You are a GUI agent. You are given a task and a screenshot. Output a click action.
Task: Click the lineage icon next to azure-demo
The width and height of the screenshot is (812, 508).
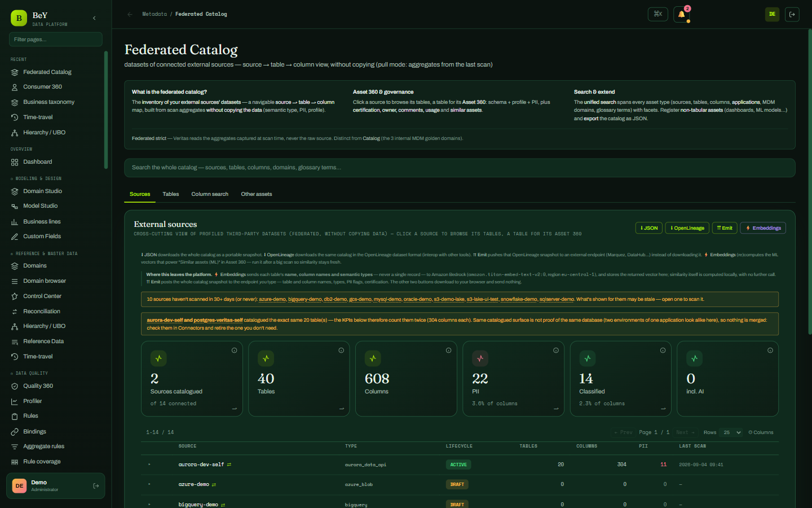pyautogui.click(x=214, y=484)
